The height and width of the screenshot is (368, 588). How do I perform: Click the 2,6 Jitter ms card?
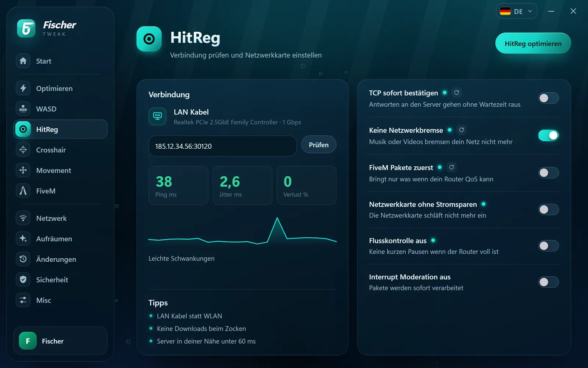pos(243,185)
